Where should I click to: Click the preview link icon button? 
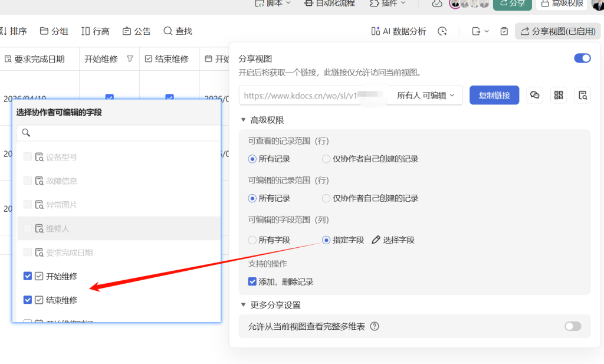pyautogui.click(x=582, y=95)
